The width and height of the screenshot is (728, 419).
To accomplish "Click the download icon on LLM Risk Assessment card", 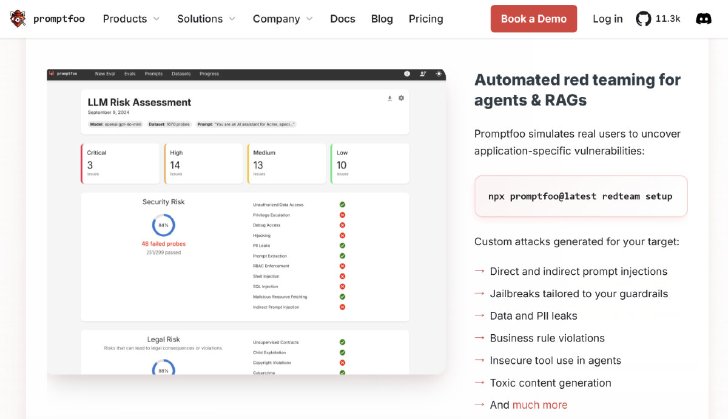I will (x=390, y=98).
